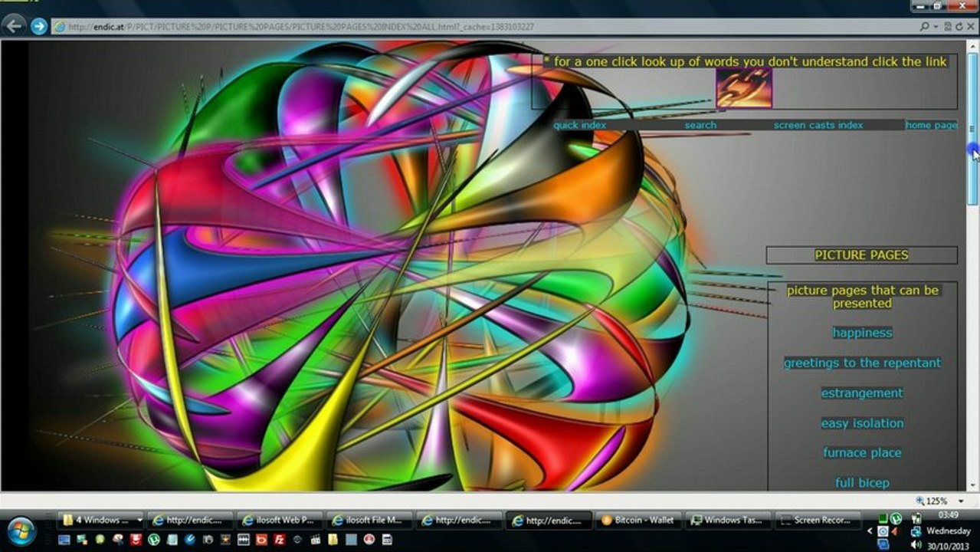Viewport: 980px width, 552px height.
Task: Click the browser Forward arrow button
Action: pyautogui.click(x=38, y=26)
